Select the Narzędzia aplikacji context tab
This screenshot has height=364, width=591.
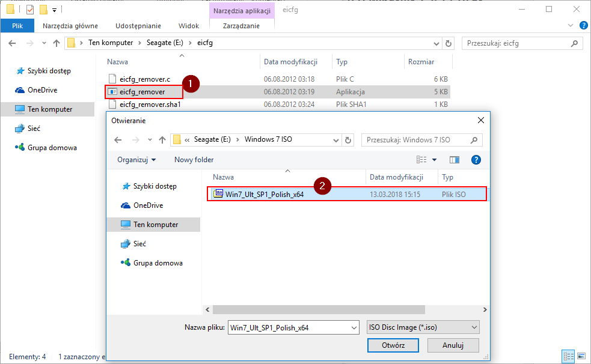[x=242, y=11]
